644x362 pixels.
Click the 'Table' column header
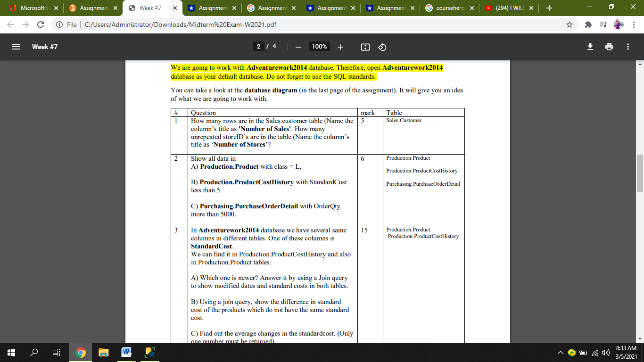click(394, 113)
